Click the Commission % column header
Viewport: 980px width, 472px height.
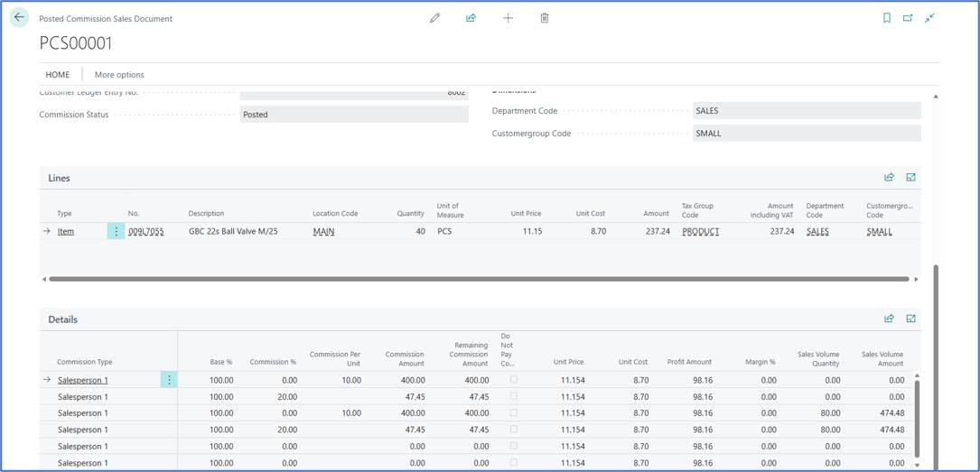273,362
